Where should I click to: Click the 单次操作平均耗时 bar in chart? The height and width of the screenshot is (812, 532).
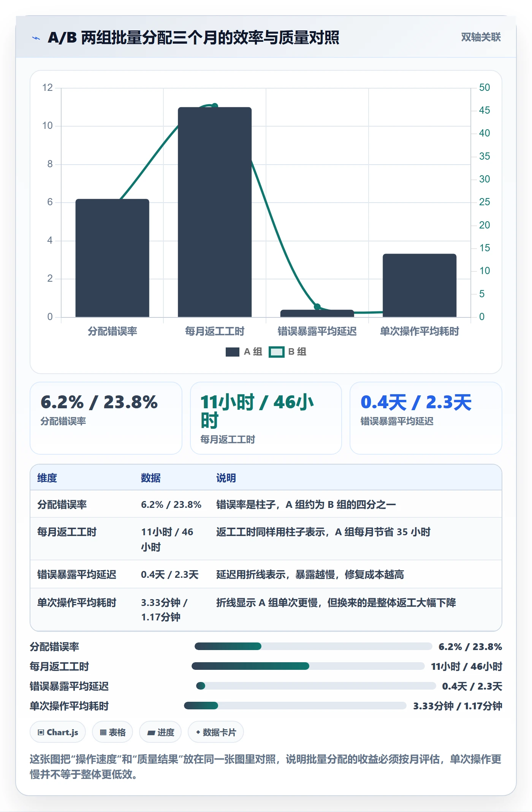pyautogui.click(x=420, y=285)
